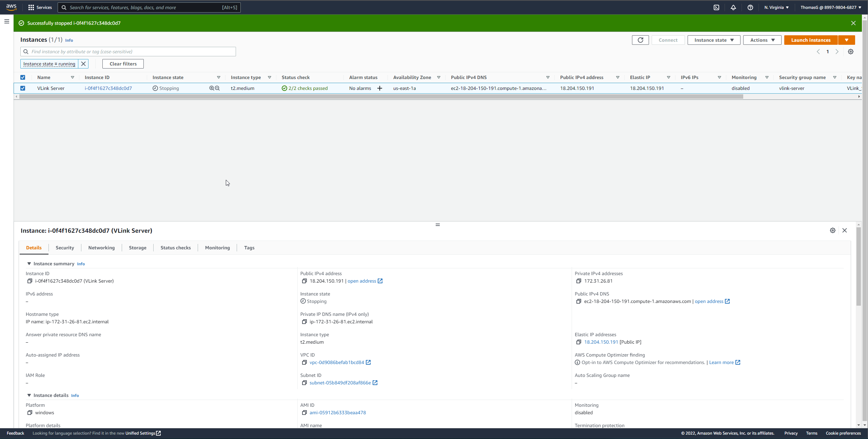Screen dimensions: 868x439
Task: Sort by the Name column
Action: coord(72,77)
